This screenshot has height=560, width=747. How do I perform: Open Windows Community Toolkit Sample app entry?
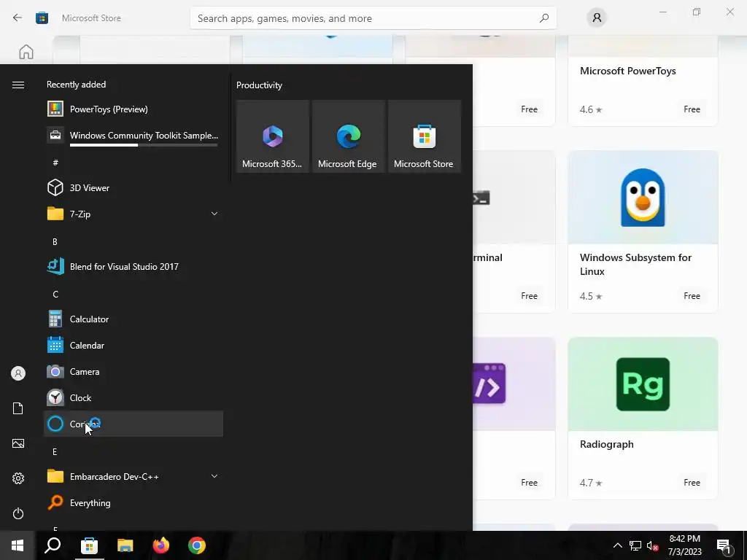pos(133,136)
